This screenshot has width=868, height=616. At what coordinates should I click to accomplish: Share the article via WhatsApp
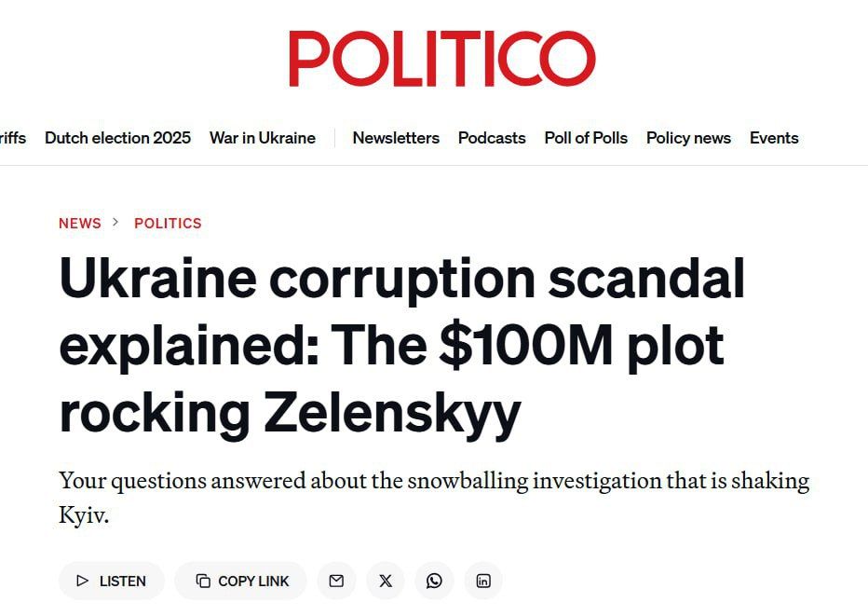[x=434, y=581]
